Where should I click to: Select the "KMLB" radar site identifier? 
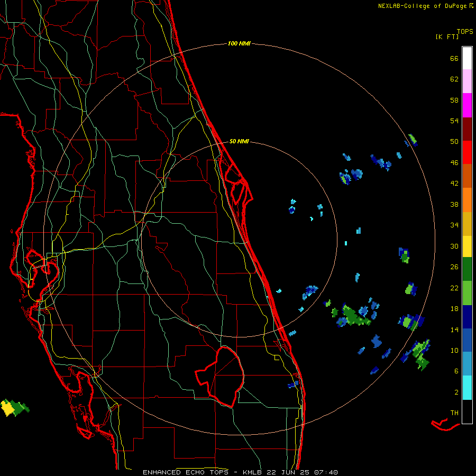pyautogui.click(x=253, y=472)
